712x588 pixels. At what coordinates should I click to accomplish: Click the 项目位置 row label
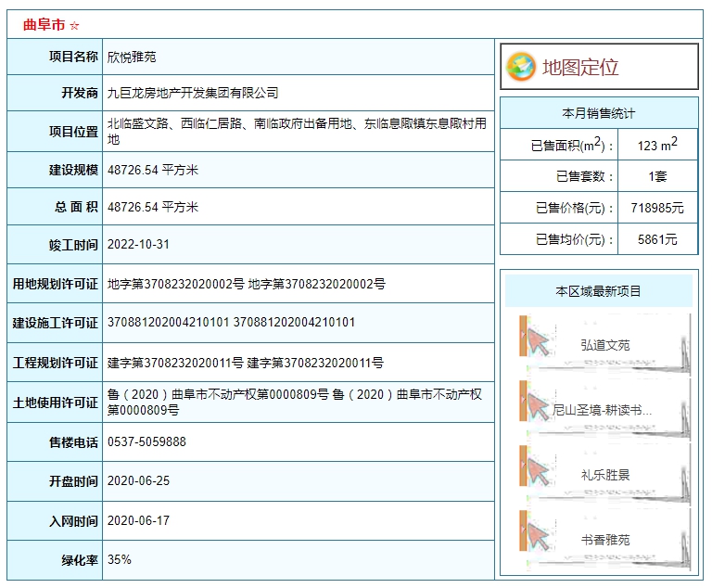tap(73, 132)
